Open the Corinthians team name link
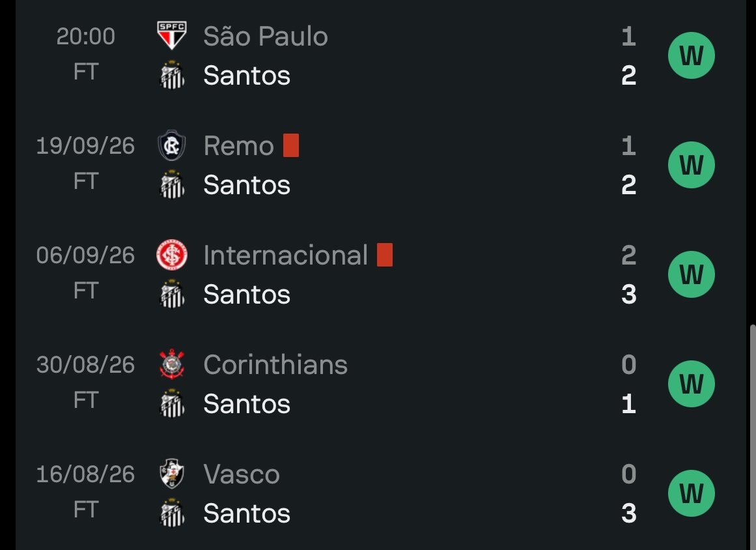Image resolution: width=756 pixels, height=550 pixels. point(275,364)
